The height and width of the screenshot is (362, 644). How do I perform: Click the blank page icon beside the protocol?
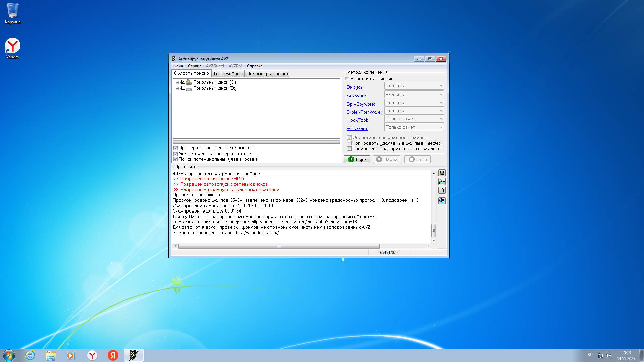442,190
